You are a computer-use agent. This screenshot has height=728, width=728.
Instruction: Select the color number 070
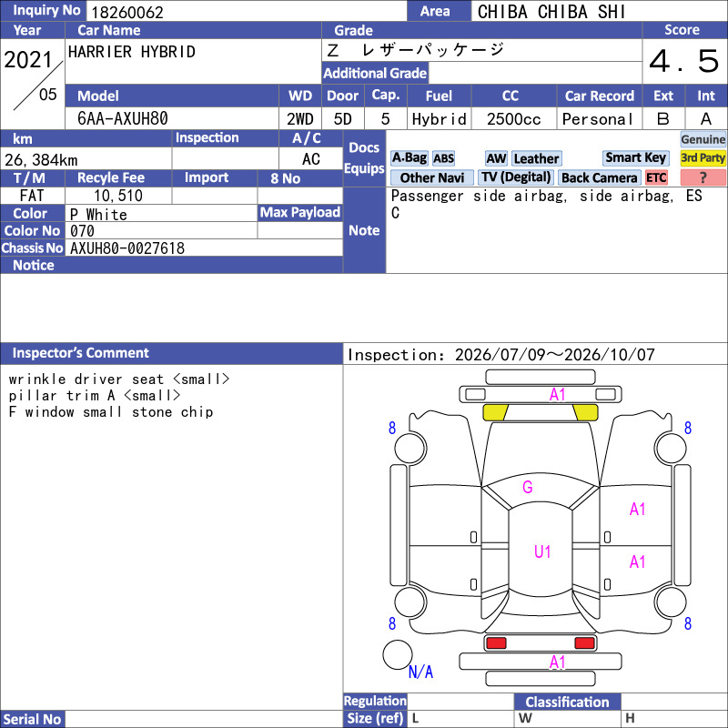pos(82,231)
